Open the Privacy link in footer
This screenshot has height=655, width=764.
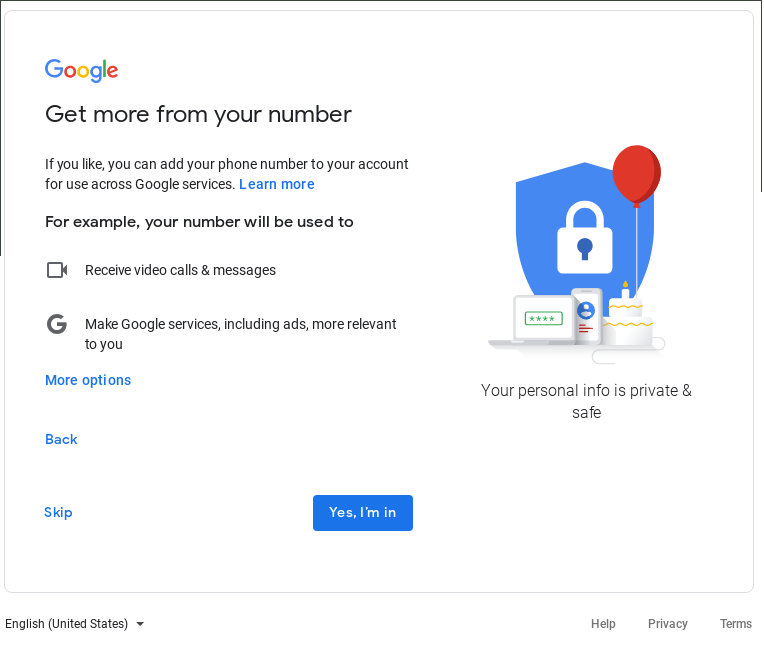(x=668, y=624)
